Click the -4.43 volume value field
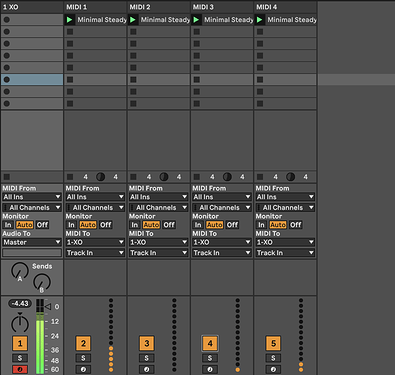This screenshot has height=375, width=395. pos(20,304)
